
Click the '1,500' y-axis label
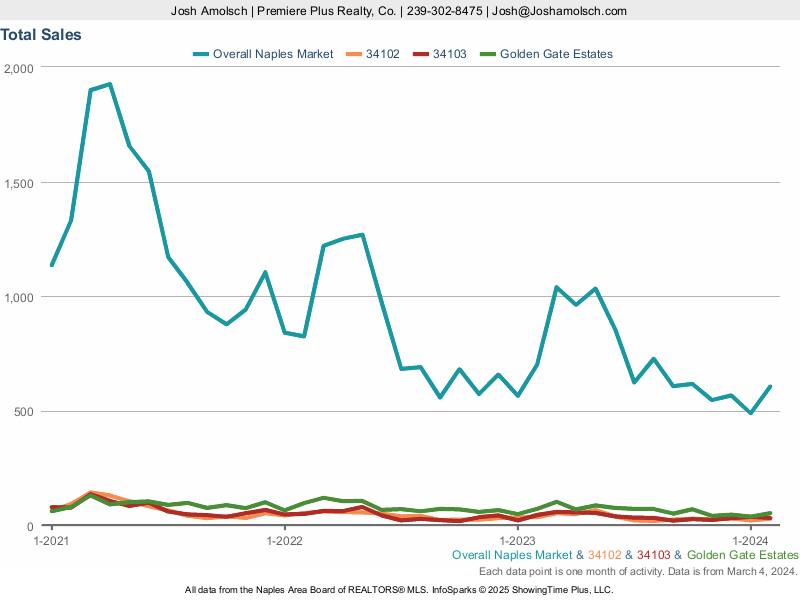[x=19, y=184]
